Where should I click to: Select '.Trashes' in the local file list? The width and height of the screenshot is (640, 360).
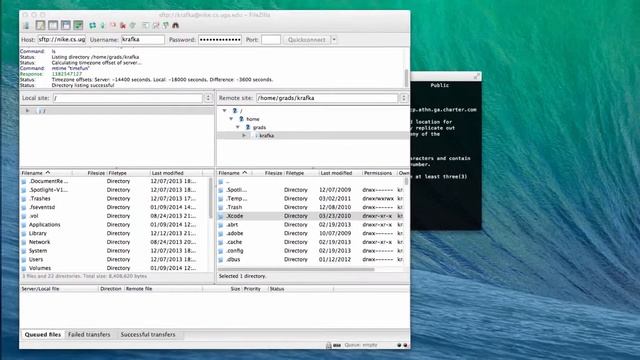click(x=40, y=198)
